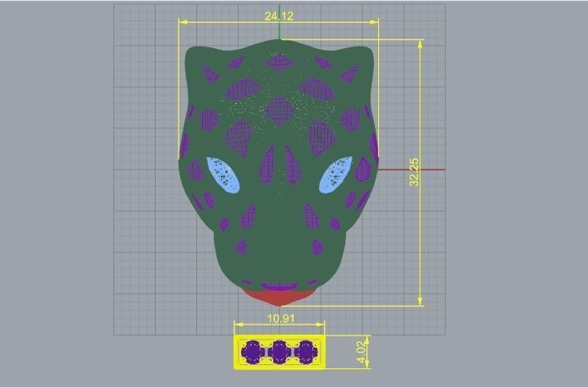
Task: Select the purple mouth shape above red piece
Action: tap(279, 287)
